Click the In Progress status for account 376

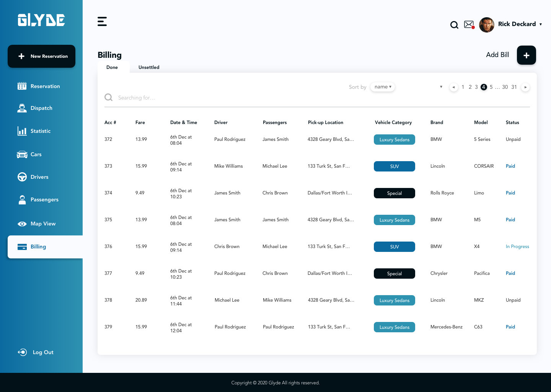coord(517,247)
